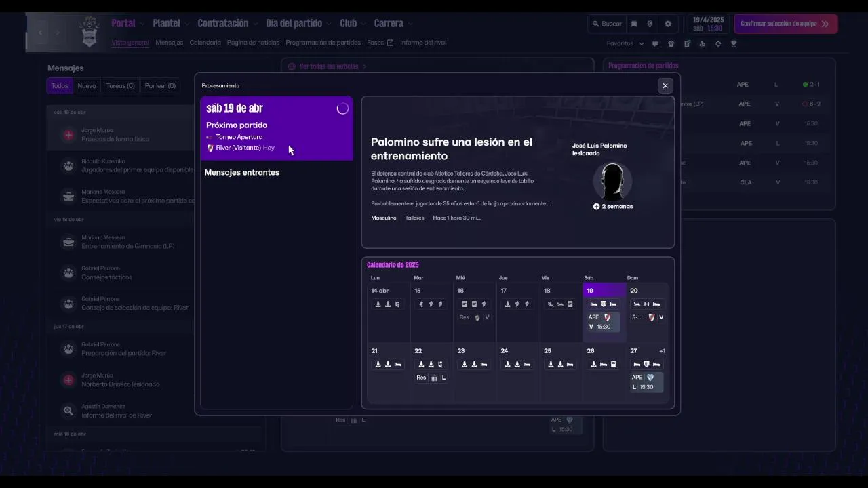Click the match shield icon on calendar day 19

click(x=604, y=304)
